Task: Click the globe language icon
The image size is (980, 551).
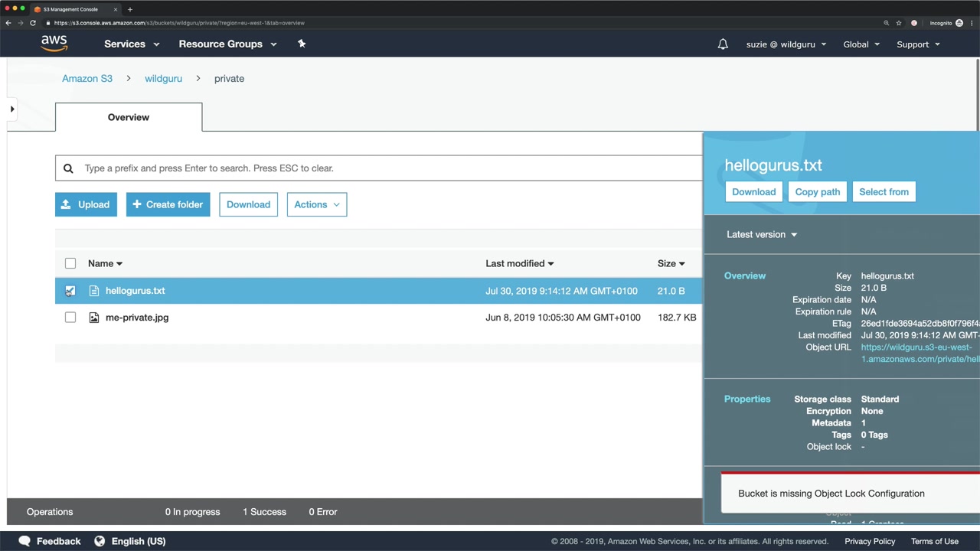Action: pyautogui.click(x=100, y=541)
